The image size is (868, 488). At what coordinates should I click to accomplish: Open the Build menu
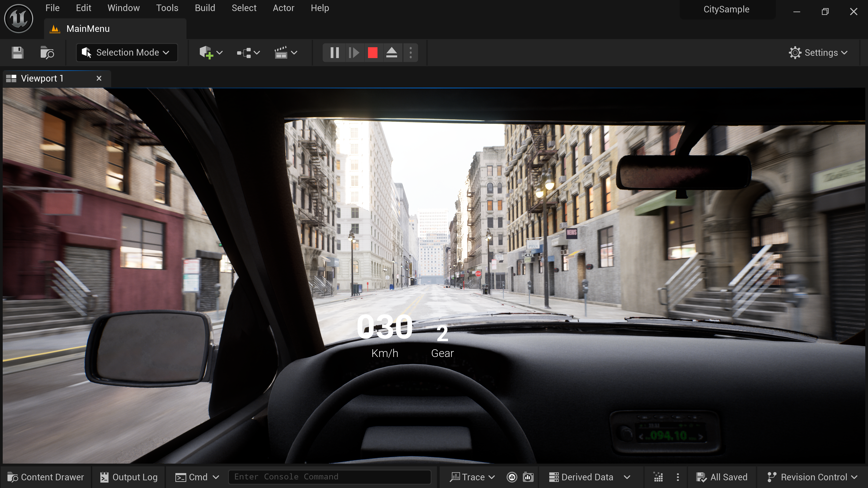(x=205, y=8)
